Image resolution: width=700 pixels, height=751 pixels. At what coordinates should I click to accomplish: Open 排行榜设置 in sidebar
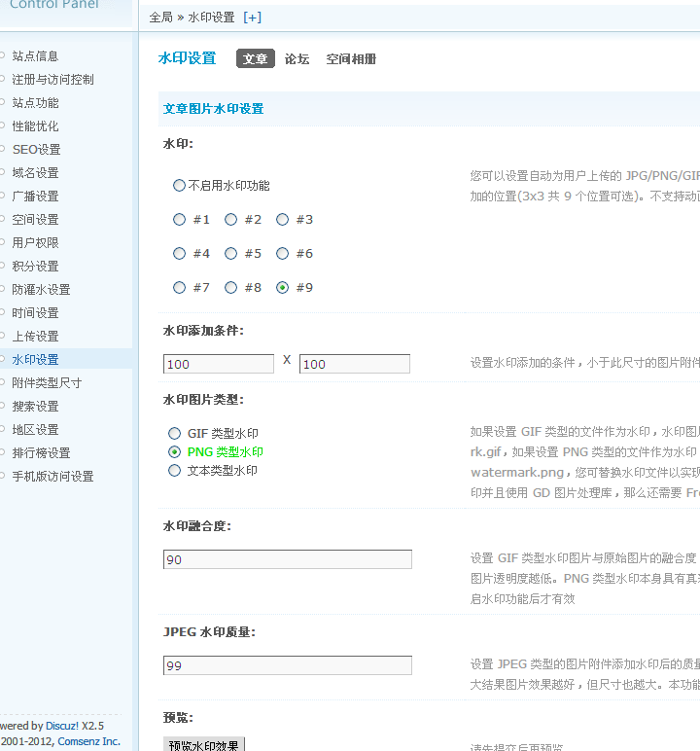[x=41, y=453]
